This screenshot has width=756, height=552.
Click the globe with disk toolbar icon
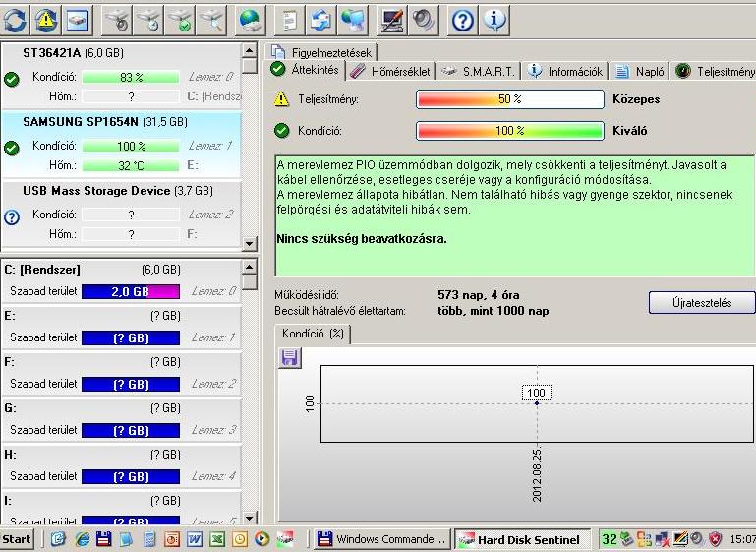pyautogui.click(x=251, y=20)
